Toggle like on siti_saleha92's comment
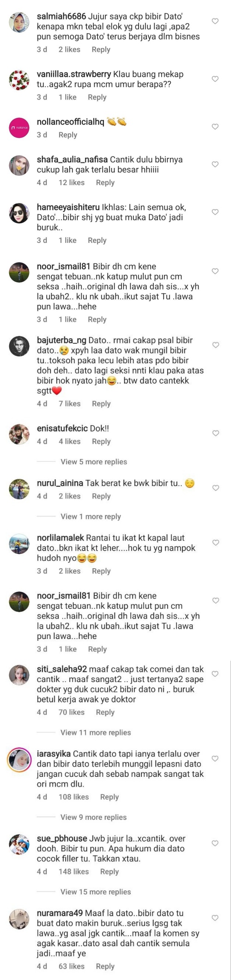This screenshot has width=231, height=980. (215, 674)
